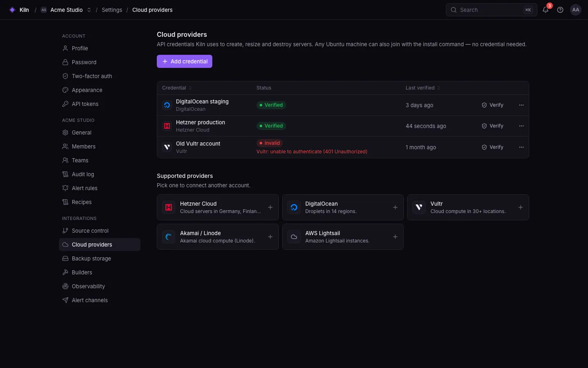
Task: Click the DigitalOcean staging logo icon
Action: click(x=167, y=105)
